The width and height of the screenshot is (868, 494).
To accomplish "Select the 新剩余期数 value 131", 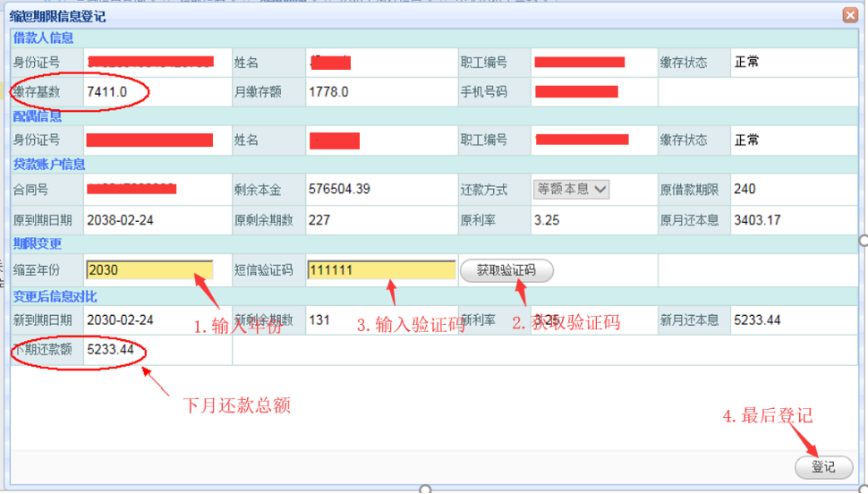I will [x=319, y=320].
